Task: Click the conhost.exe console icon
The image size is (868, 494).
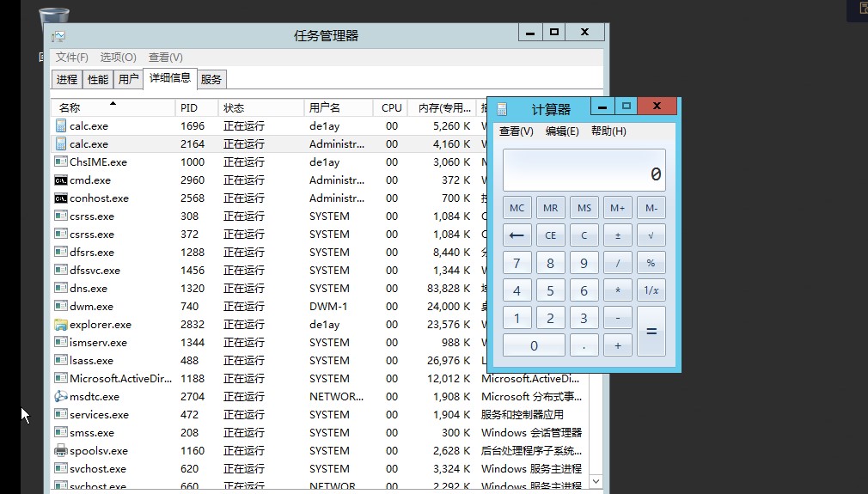Action: 61,198
